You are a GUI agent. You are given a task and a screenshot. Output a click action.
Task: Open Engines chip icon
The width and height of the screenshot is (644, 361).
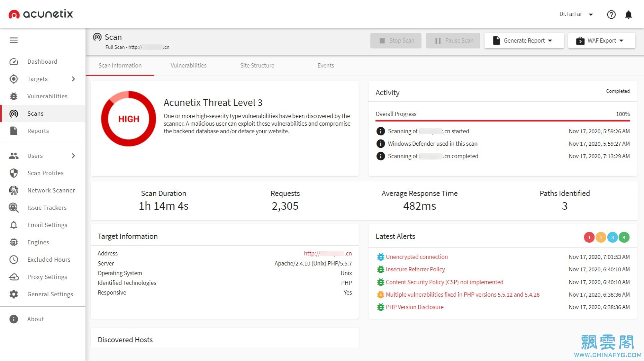click(14, 242)
